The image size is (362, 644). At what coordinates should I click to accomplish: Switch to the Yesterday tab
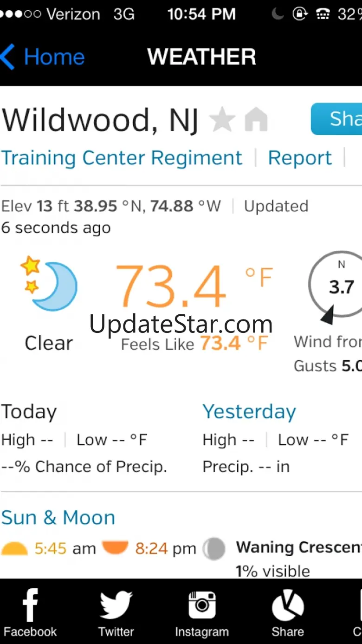(249, 412)
